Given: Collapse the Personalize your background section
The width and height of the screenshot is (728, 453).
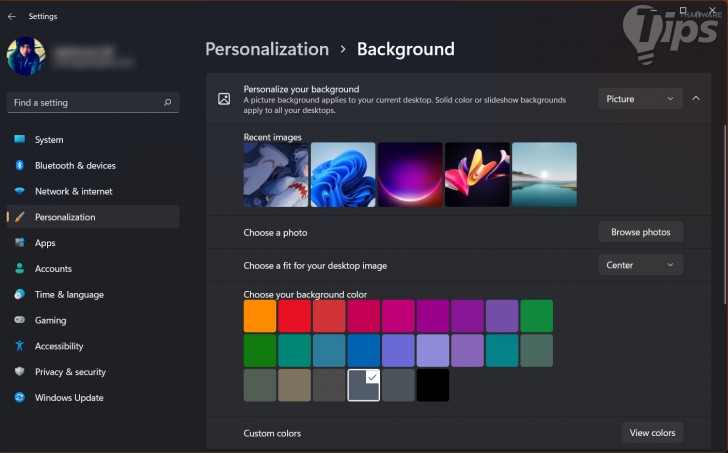Looking at the screenshot, I should coord(696,98).
